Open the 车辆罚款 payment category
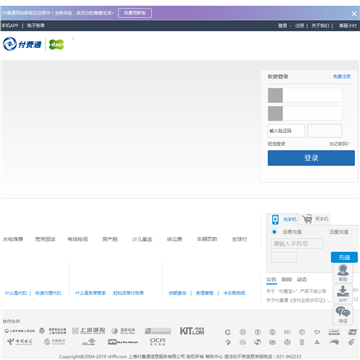The height and width of the screenshot is (360, 360). [x=207, y=239]
